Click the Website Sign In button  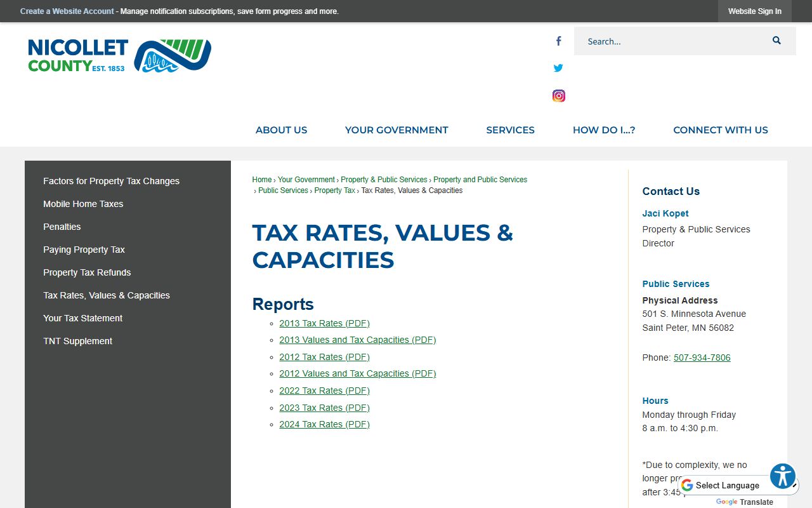tap(754, 11)
